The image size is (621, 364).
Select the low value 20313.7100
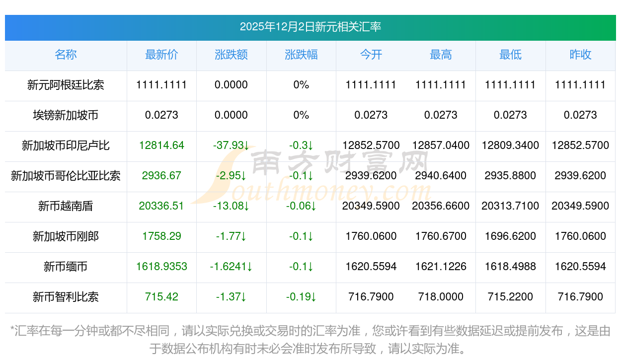coord(510,206)
